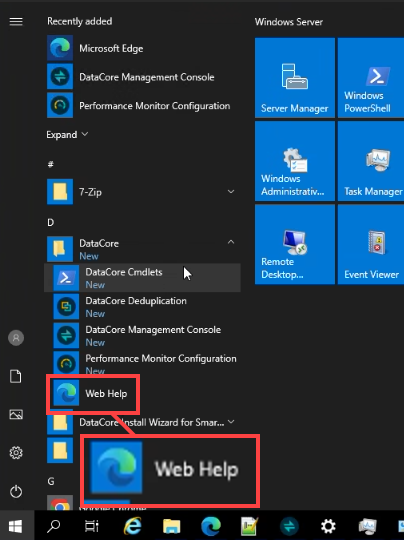Launch the Windows PowerShell tile

pyautogui.click(x=371, y=78)
